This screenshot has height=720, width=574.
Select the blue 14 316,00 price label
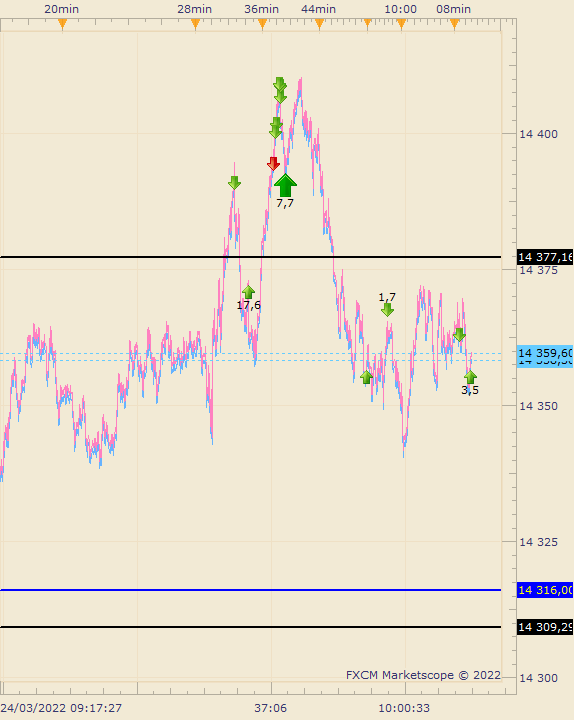click(545, 590)
